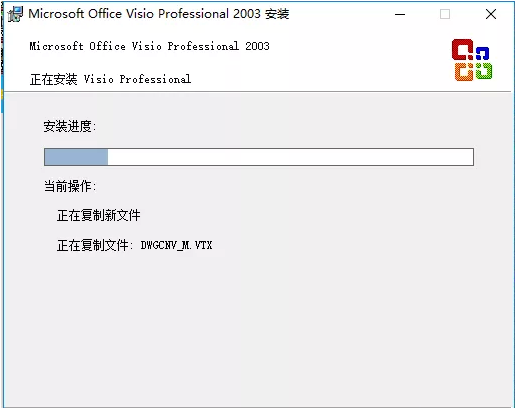Click the 2003 year in the header text
The image size is (515, 408).
[257, 46]
